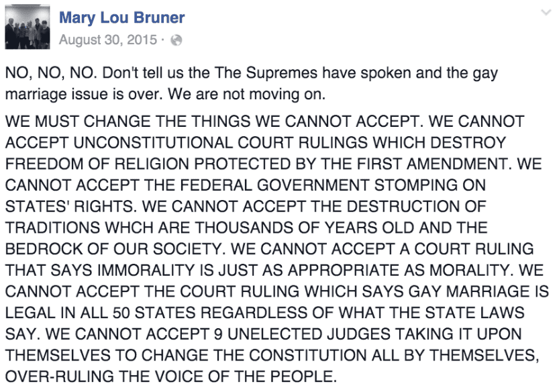Click the sentence 'We are not moving on.'

coord(246,95)
